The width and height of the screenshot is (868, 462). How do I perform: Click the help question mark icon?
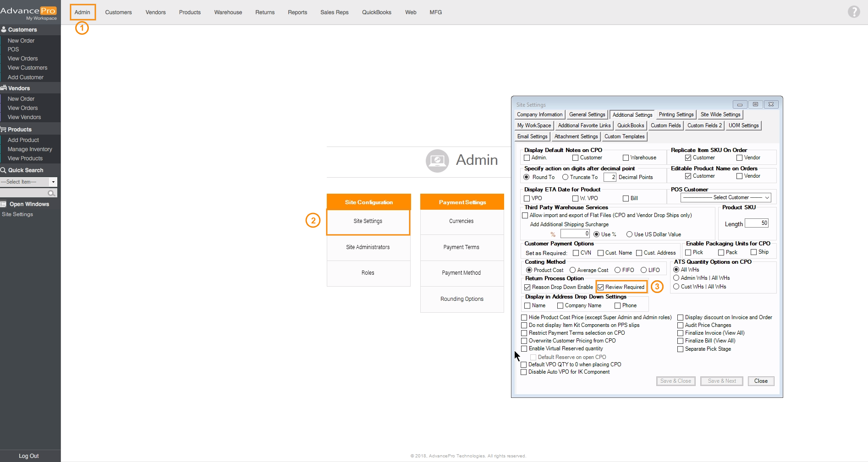coord(853,11)
